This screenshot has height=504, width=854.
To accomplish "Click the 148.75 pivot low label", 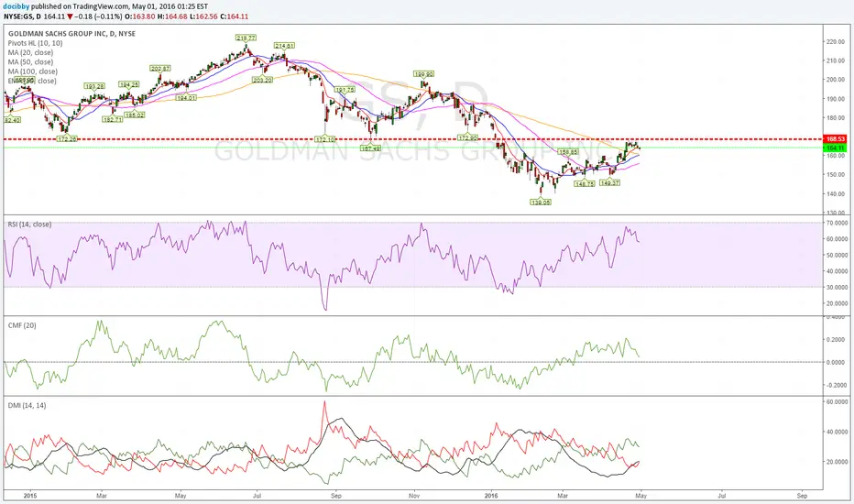I will (x=585, y=183).
